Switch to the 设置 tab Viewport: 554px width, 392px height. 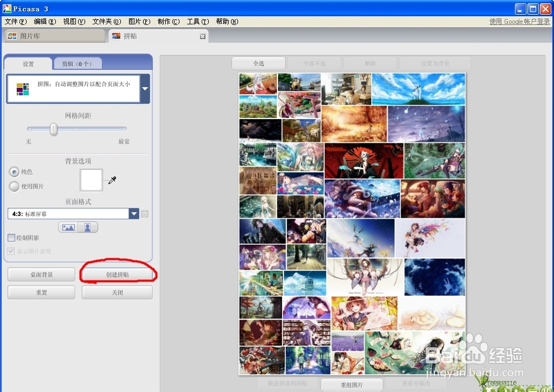28,64
